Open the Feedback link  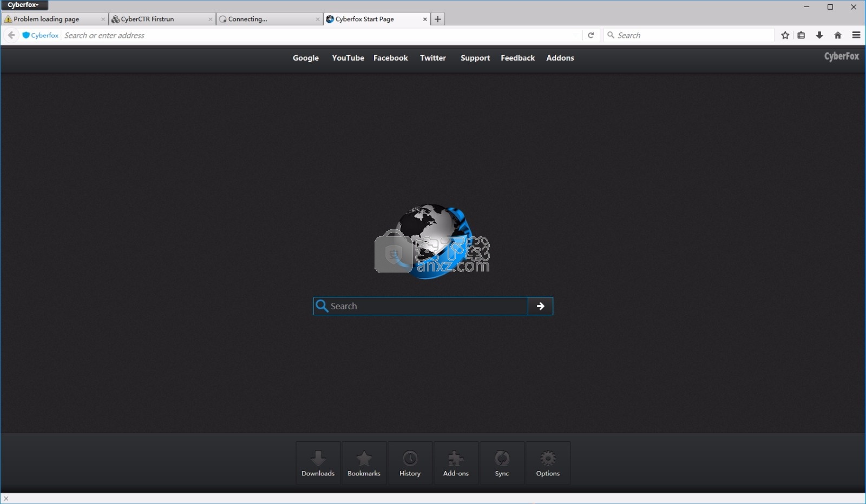coord(518,58)
